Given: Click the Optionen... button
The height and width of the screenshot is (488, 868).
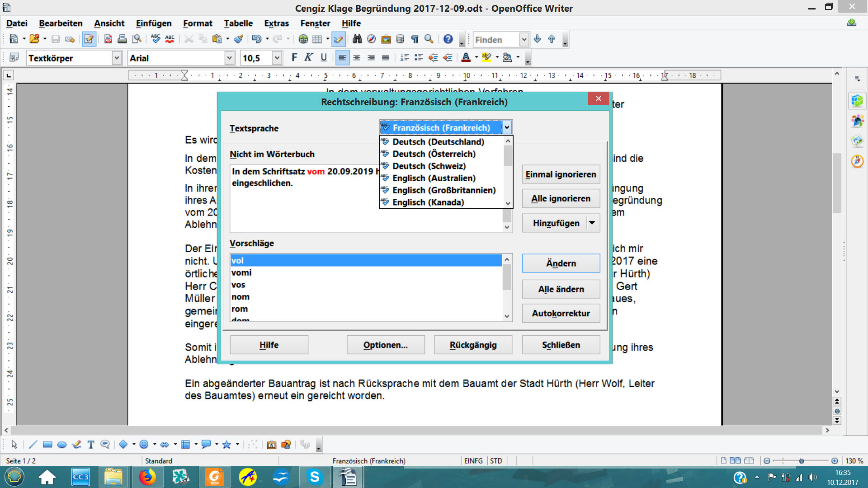Looking at the screenshot, I should [386, 345].
